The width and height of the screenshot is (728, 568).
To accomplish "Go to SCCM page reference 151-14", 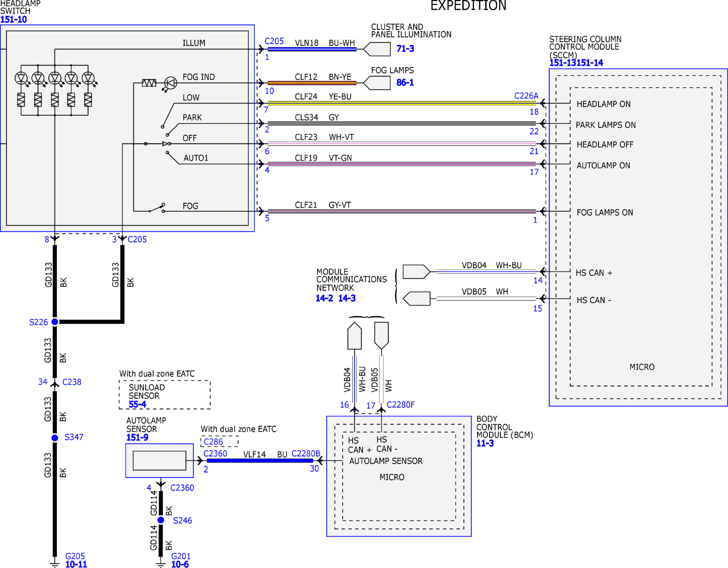I will (590, 63).
